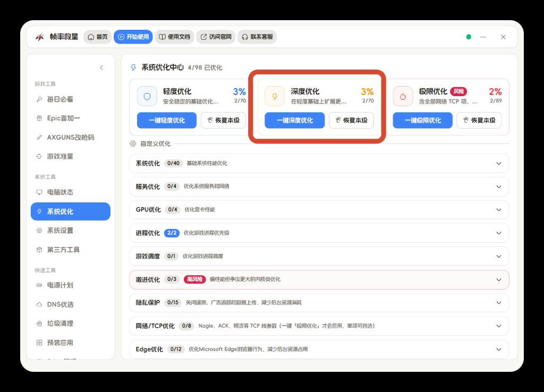Click the orange 3% value of 深度优化

point(368,91)
